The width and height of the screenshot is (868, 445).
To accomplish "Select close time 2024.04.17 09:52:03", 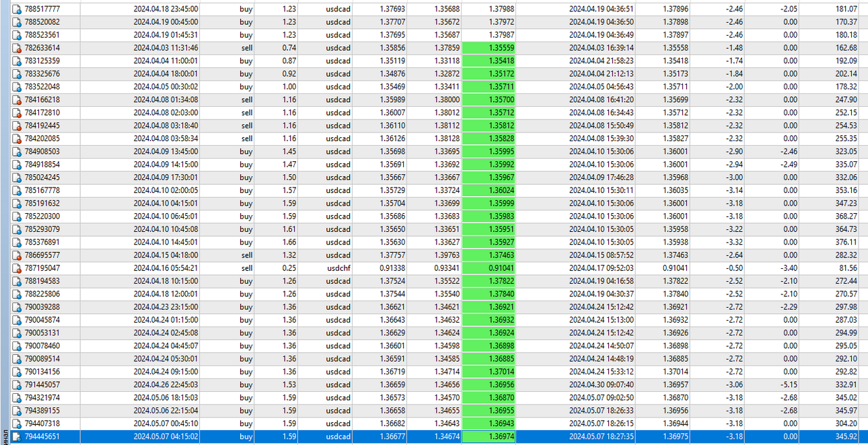I will 602,268.
